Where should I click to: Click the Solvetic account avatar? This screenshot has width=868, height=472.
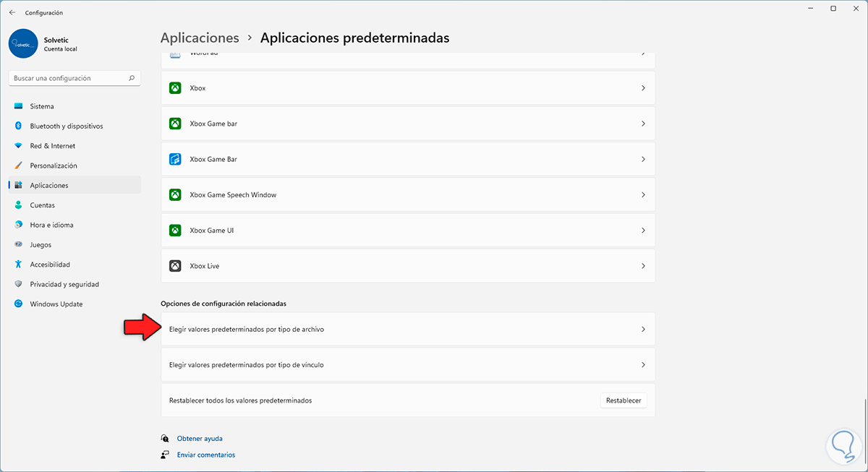pos(23,43)
